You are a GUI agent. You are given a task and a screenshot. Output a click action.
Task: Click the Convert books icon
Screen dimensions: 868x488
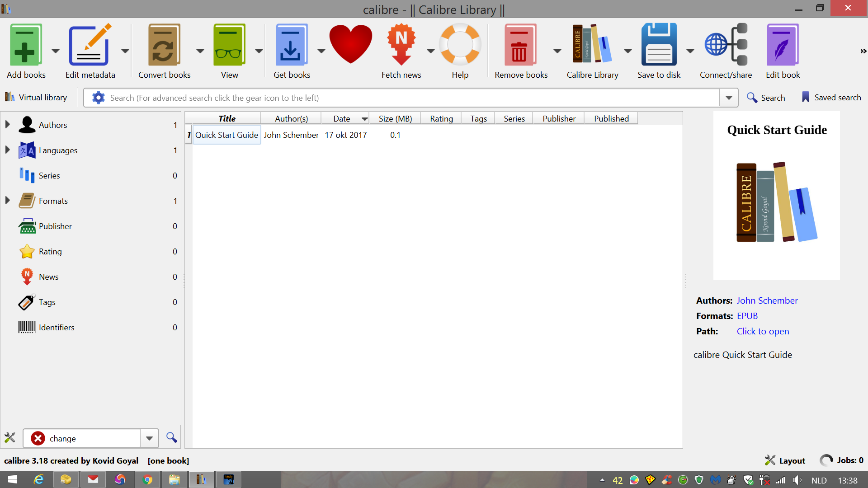[164, 45]
